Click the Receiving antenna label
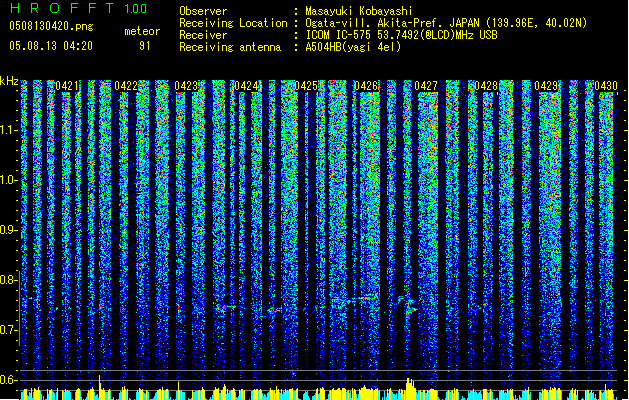This screenshot has height=400, width=629. (230, 47)
